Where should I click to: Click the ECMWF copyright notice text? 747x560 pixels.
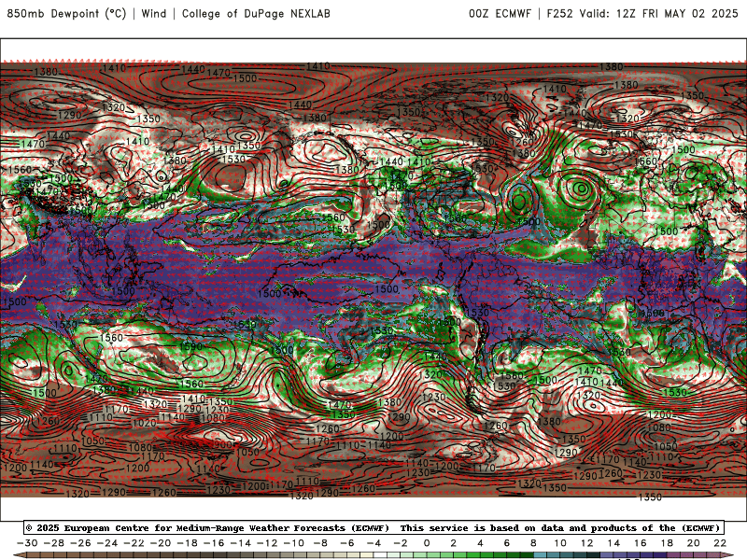(x=373, y=527)
